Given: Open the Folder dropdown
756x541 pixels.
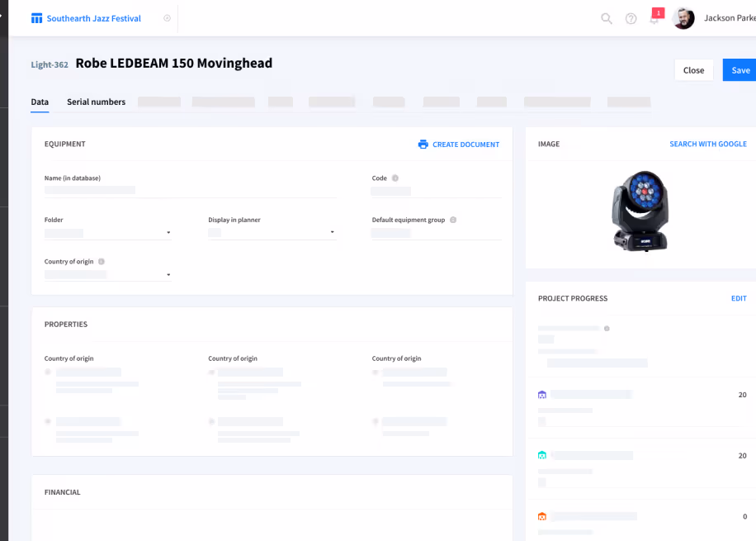Looking at the screenshot, I should (107, 233).
